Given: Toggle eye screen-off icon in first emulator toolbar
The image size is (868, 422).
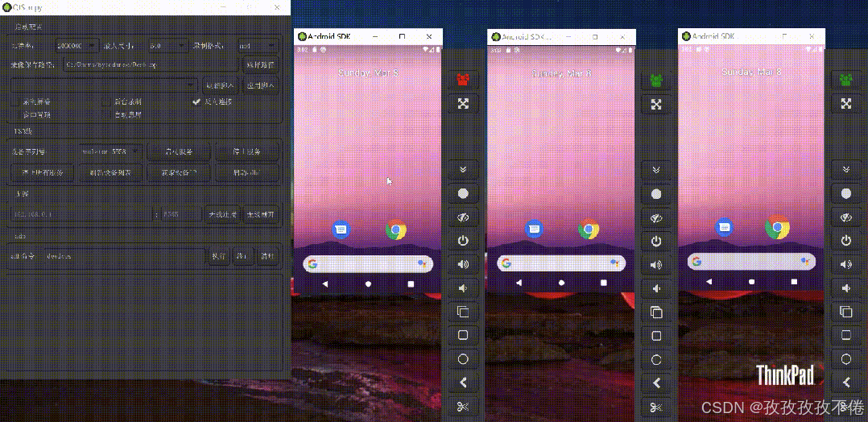Looking at the screenshot, I should pyautogui.click(x=463, y=217).
